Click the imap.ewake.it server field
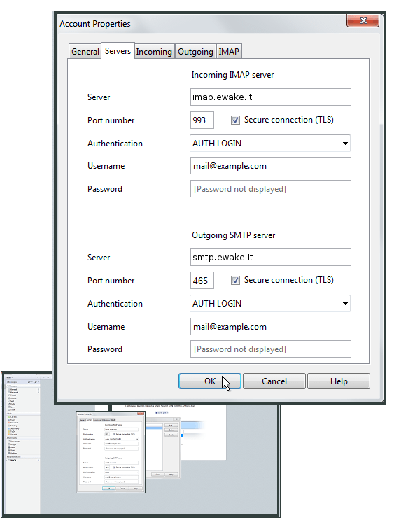The image size is (420, 518). (271, 97)
